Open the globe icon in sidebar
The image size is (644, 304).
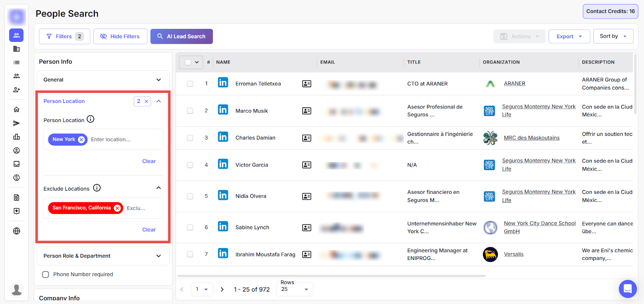point(17,231)
